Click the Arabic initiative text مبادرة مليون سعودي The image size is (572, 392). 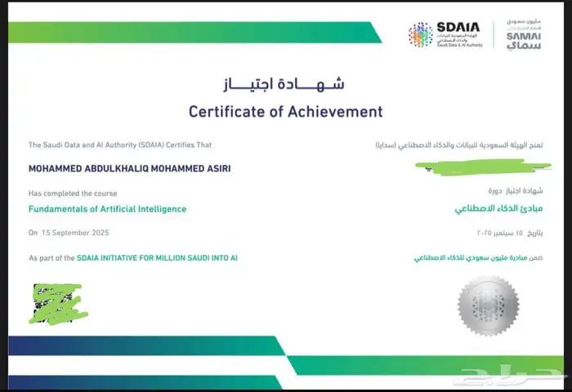pyautogui.click(x=482, y=258)
